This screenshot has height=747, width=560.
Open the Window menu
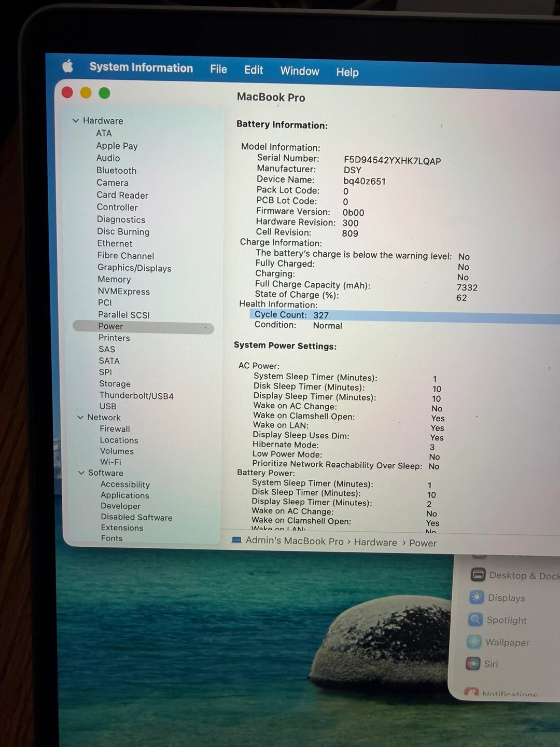300,71
